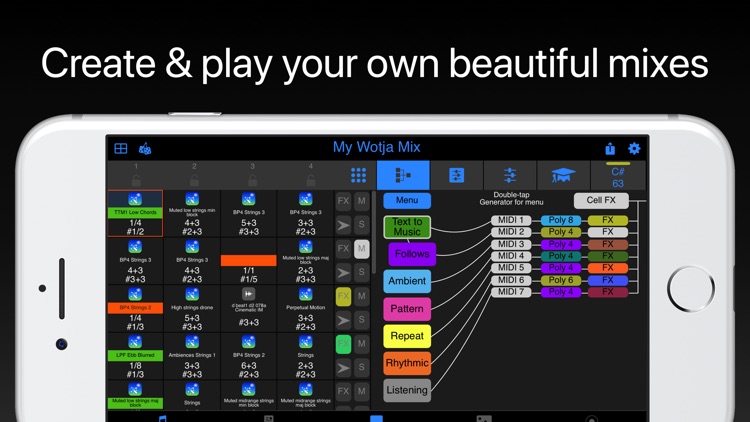The width and height of the screenshot is (750, 422).
Task: Open the Cell FX box
Action: pos(601,200)
